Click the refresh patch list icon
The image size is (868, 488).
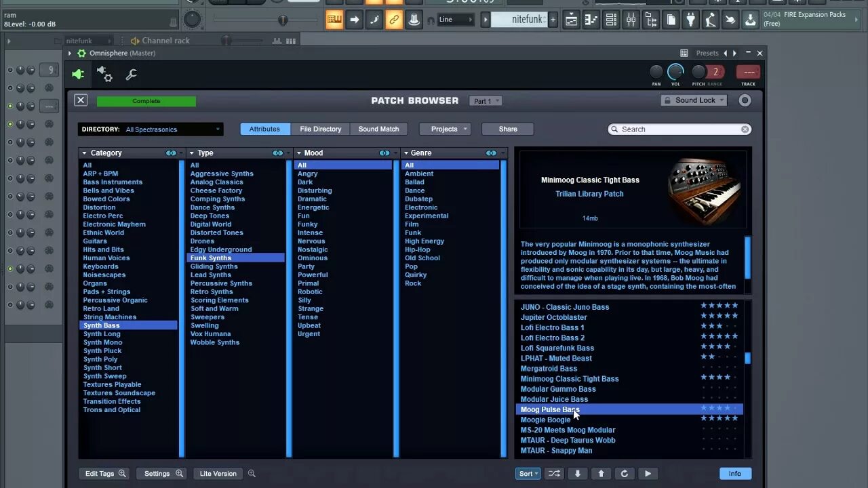(625, 474)
